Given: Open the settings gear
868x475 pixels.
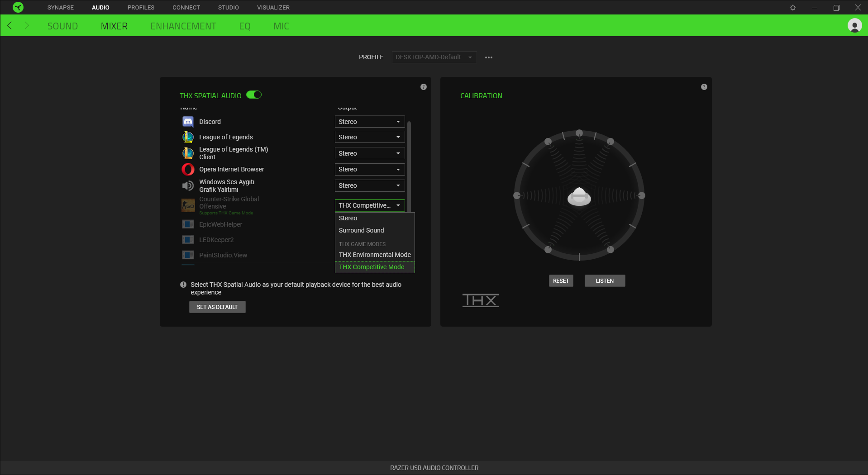Looking at the screenshot, I should (x=793, y=8).
